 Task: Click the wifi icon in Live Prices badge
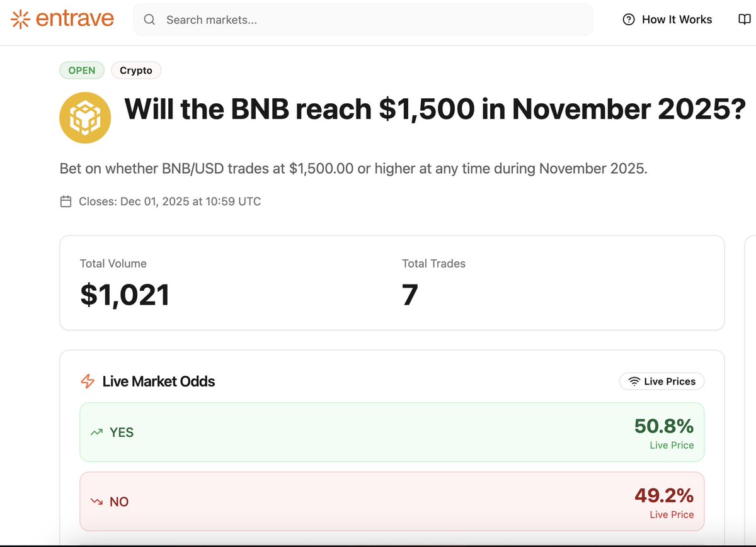(634, 381)
